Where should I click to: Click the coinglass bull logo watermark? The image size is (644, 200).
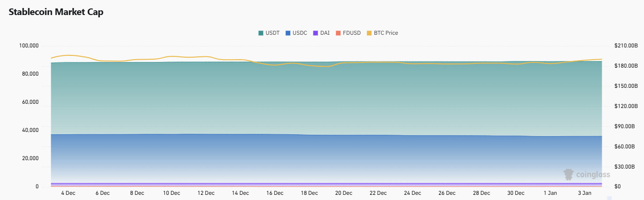[569, 175]
